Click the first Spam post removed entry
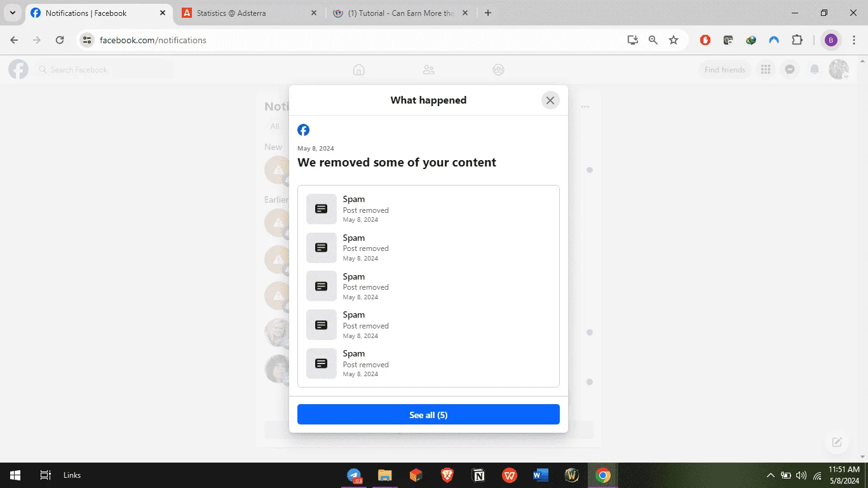The image size is (868, 488). (428, 209)
